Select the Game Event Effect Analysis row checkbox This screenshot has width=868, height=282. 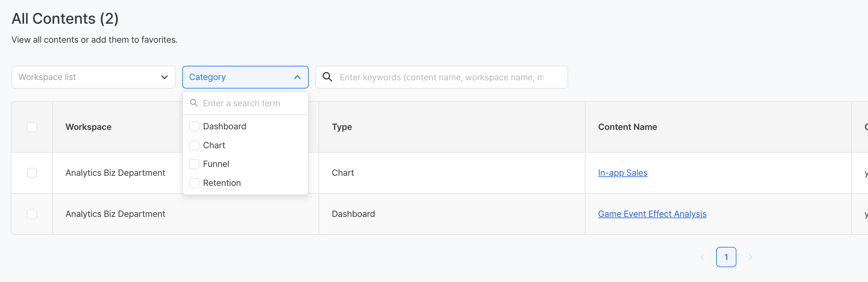(x=32, y=214)
